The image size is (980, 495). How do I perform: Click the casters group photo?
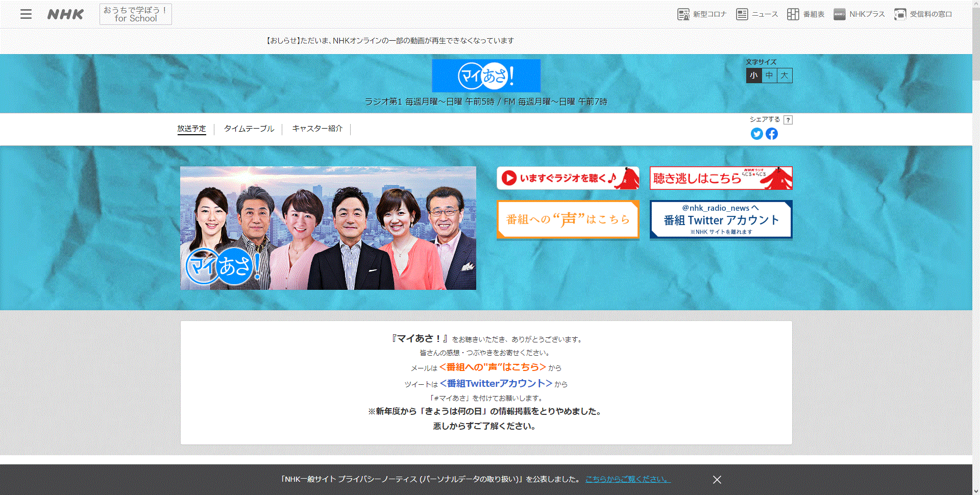328,228
